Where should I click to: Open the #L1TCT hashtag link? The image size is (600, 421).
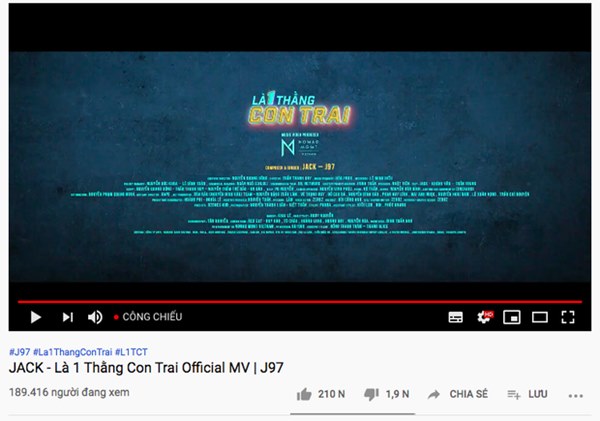(131, 352)
